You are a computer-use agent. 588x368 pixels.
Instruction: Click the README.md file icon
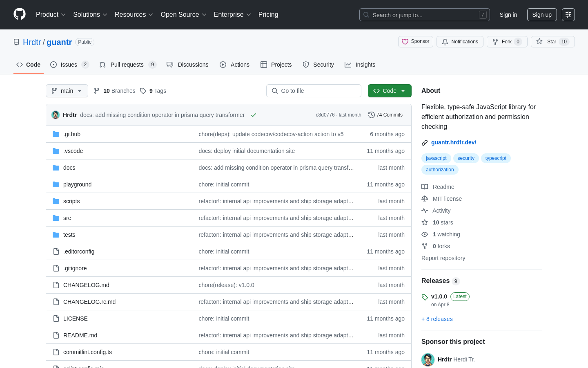[x=56, y=335]
